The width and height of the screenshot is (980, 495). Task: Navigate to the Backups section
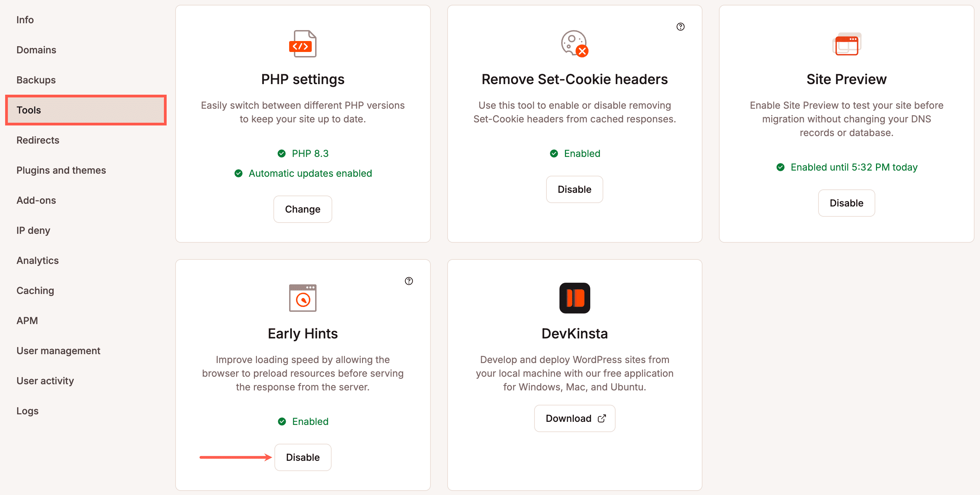click(x=35, y=80)
